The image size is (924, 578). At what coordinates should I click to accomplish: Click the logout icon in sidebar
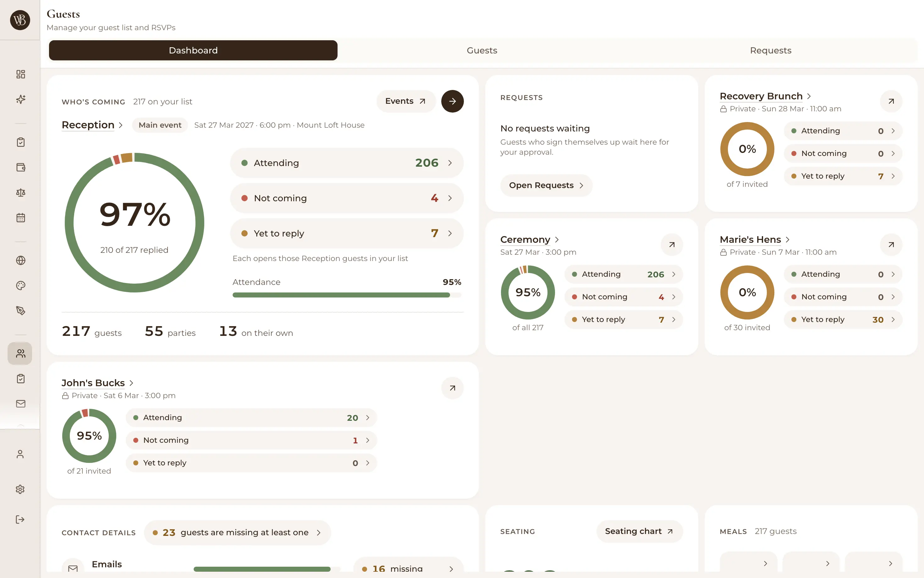[20, 520]
